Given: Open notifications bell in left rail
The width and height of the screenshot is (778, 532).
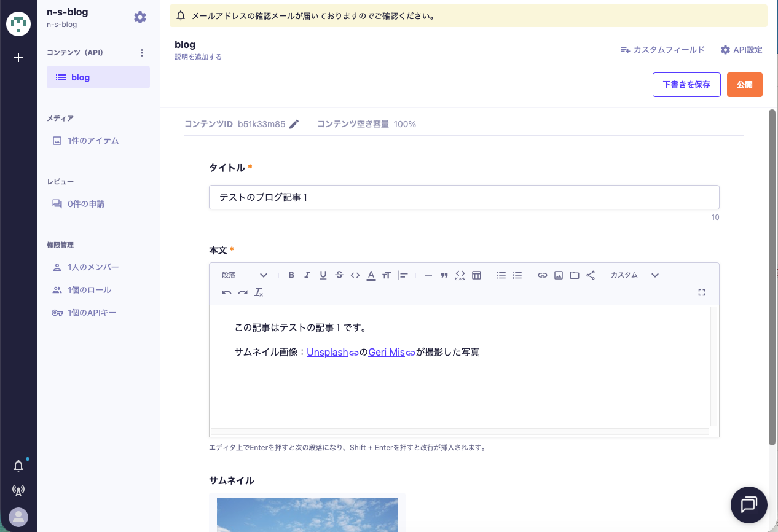Looking at the screenshot, I should (x=18, y=466).
